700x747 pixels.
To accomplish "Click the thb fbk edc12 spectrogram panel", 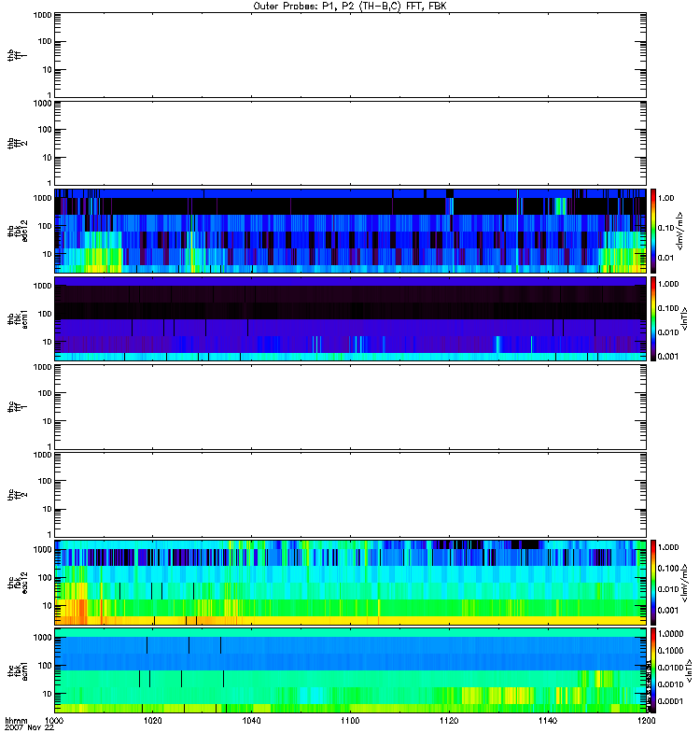I will click(x=349, y=230).
